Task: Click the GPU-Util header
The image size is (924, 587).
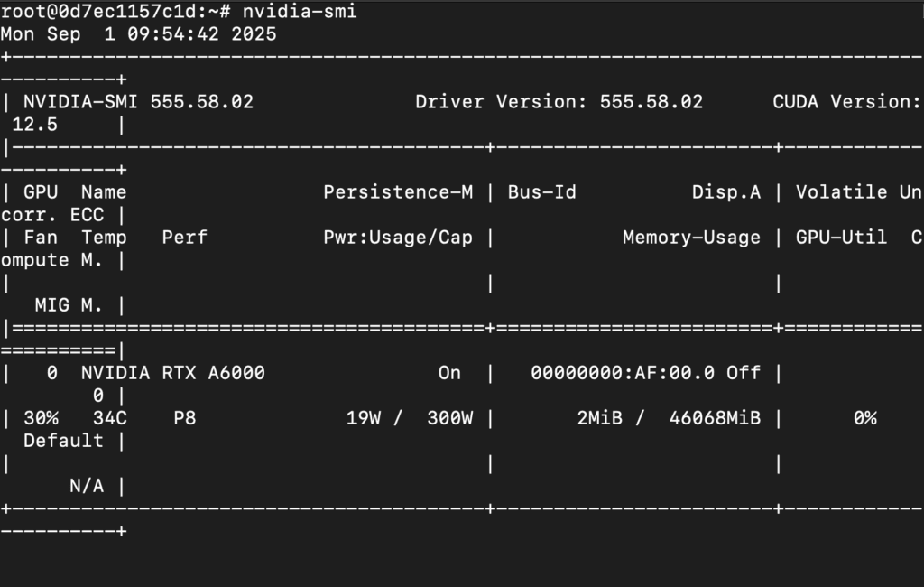Action: (842, 238)
